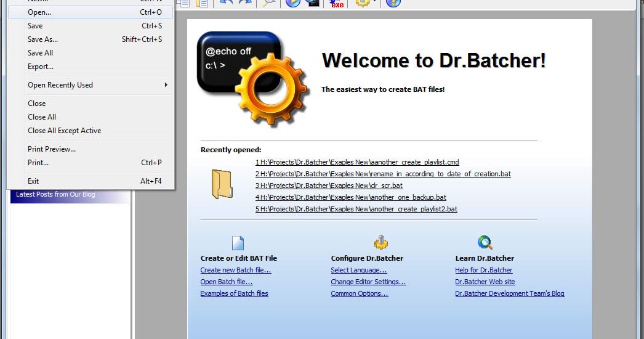Click the Recently opened: label
Image resolution: width=644 pixels, height=339 pixels.
point(231,150)
